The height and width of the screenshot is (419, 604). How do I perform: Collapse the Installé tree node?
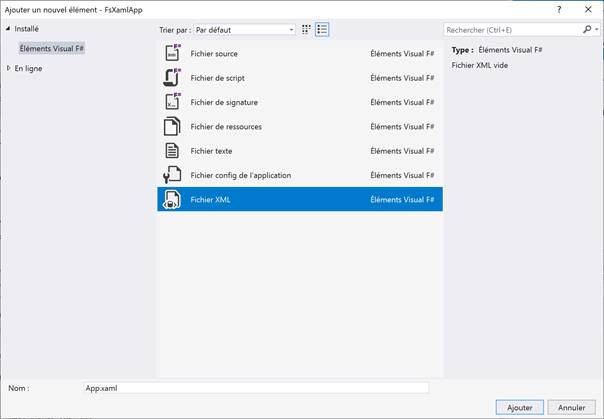click(9, 29)
